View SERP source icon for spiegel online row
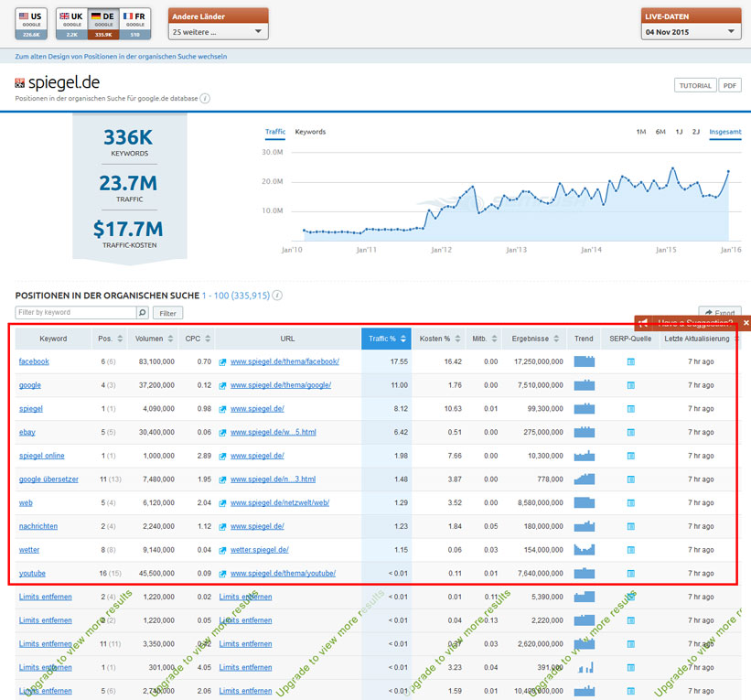Screen dimensions: 751x700 (x=631, y=456)
